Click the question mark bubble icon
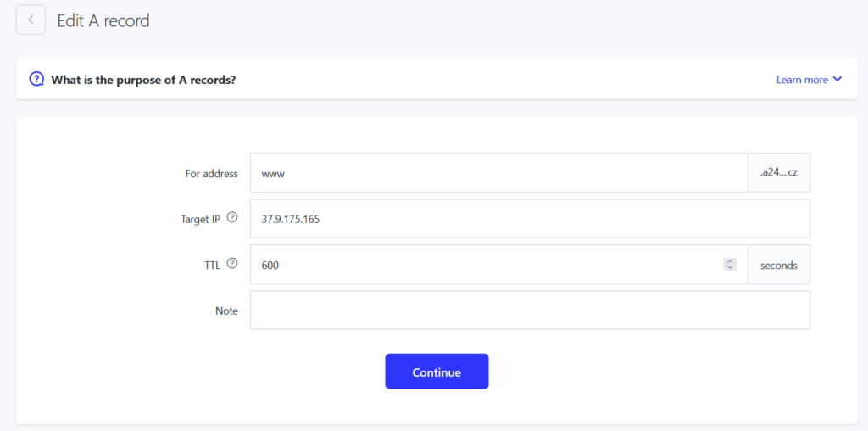 pos(36,79)
